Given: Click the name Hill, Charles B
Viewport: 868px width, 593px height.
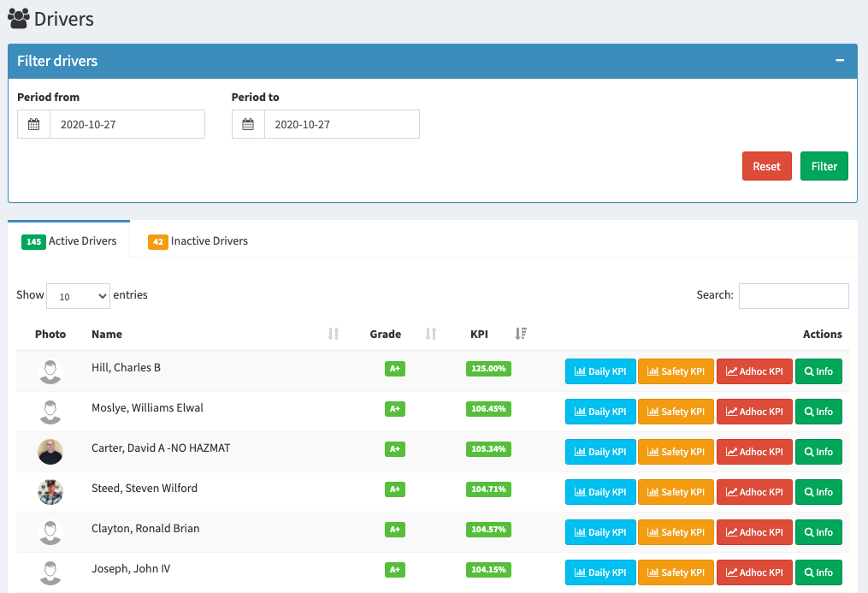Looking at the screenshot, I should click(126, 368).
